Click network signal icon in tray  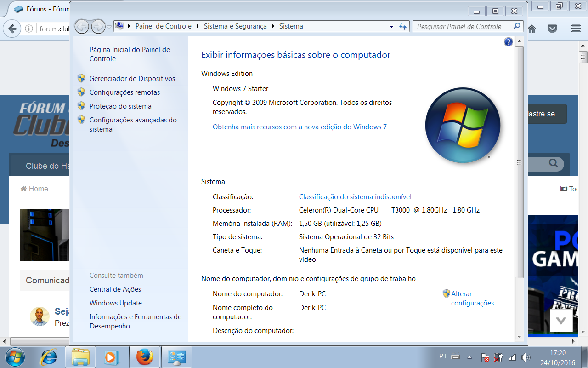512,357
